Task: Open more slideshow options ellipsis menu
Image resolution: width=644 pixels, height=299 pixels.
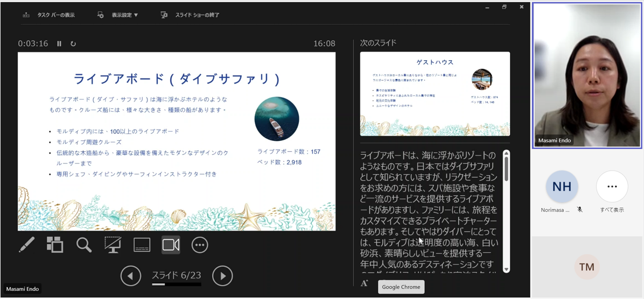Action: [200, 245]
